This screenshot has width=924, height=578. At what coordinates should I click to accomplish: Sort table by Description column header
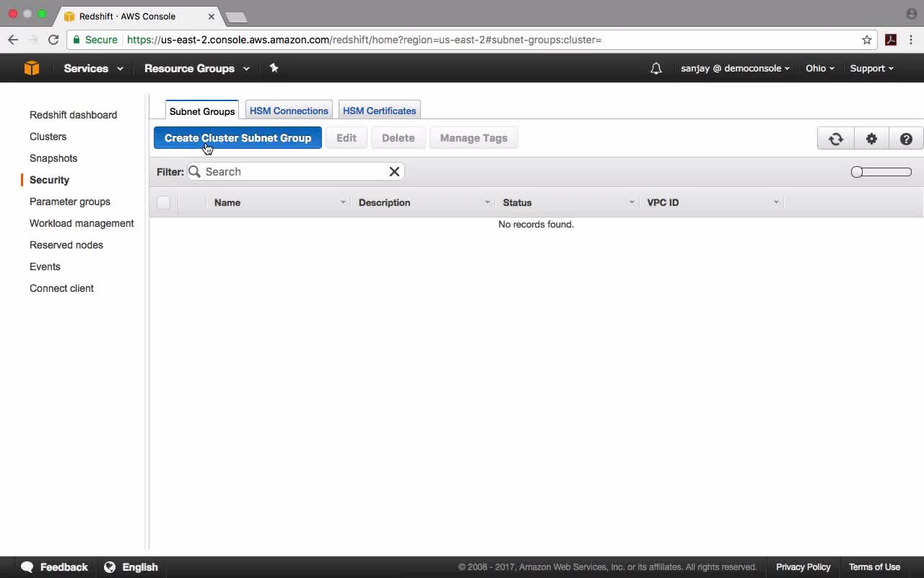[x=384, y=202]
